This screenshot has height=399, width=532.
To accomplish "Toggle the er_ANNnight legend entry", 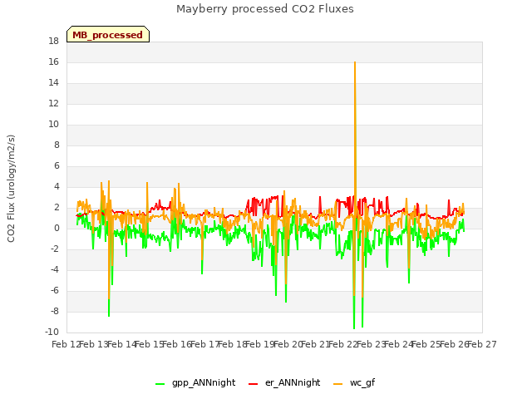I will 284,383.
